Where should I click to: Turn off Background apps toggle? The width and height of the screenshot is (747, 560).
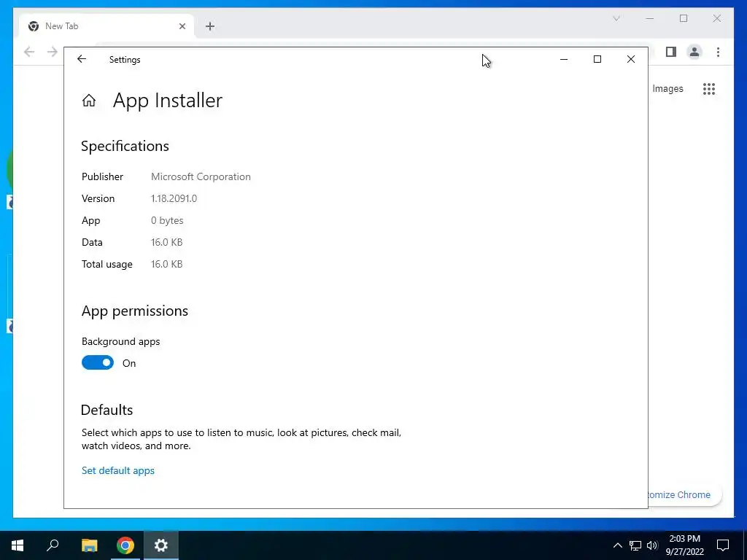(98, 363)
